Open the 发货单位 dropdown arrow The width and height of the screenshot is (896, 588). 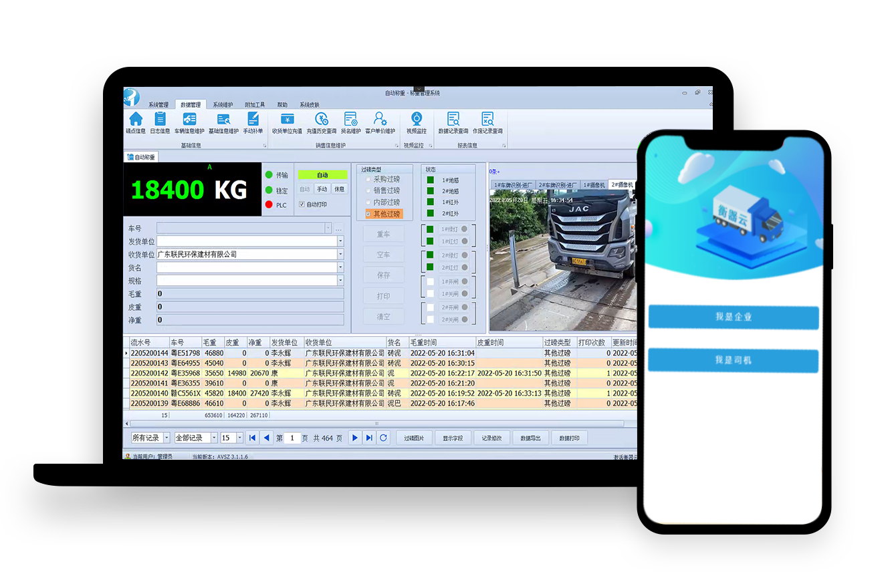(340, 241)
